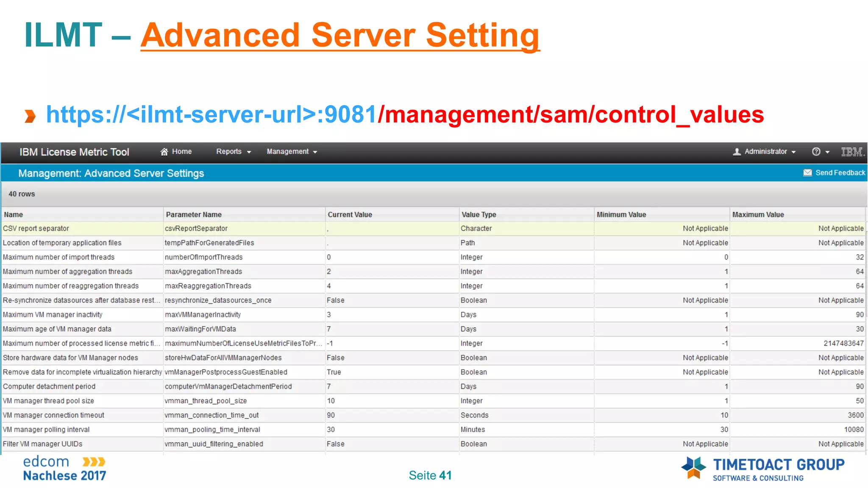The image size is (868, 488).
Task: Select VM manager polling interval row
Action: pyautogui.click(x=433, y=430)
